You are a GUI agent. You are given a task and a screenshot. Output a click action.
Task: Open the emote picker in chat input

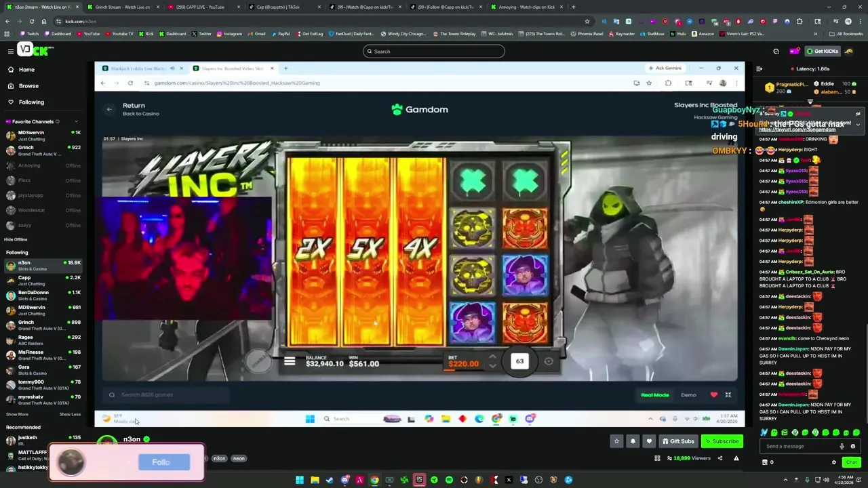pyautogui.click(x=853, y=447)
